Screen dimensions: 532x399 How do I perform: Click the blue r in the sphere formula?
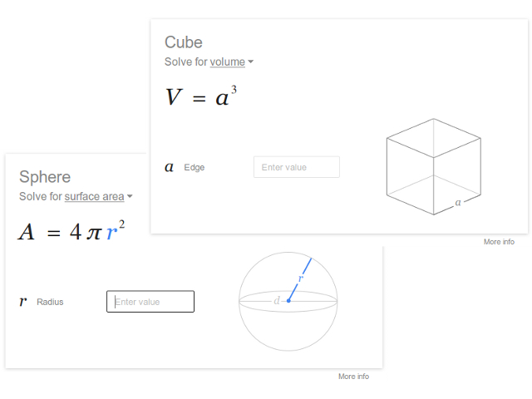pyautogui.click(x=111, y=233)
